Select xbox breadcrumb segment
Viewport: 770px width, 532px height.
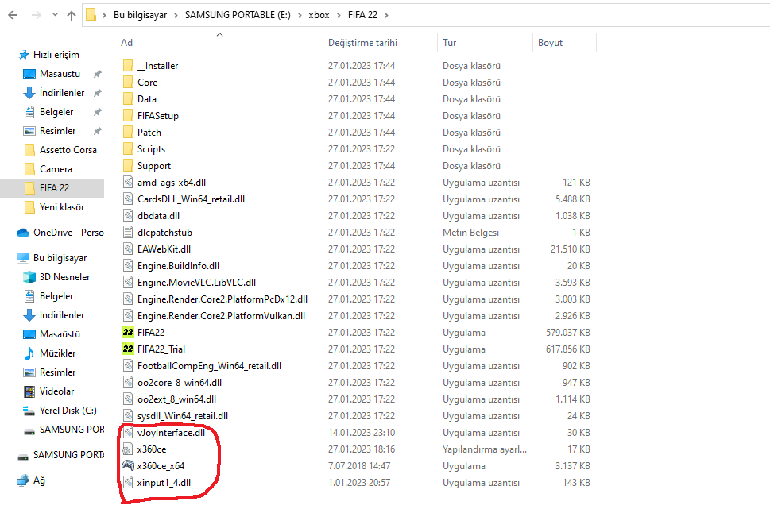tap(319, 15)
